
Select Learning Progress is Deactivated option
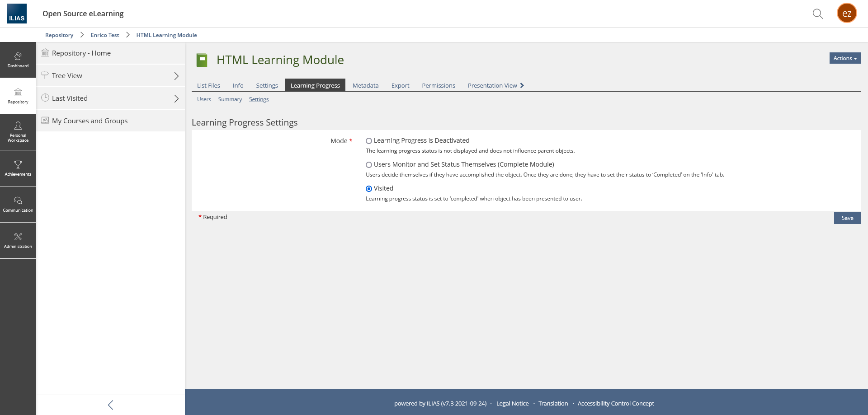click(x=369, y=141)
